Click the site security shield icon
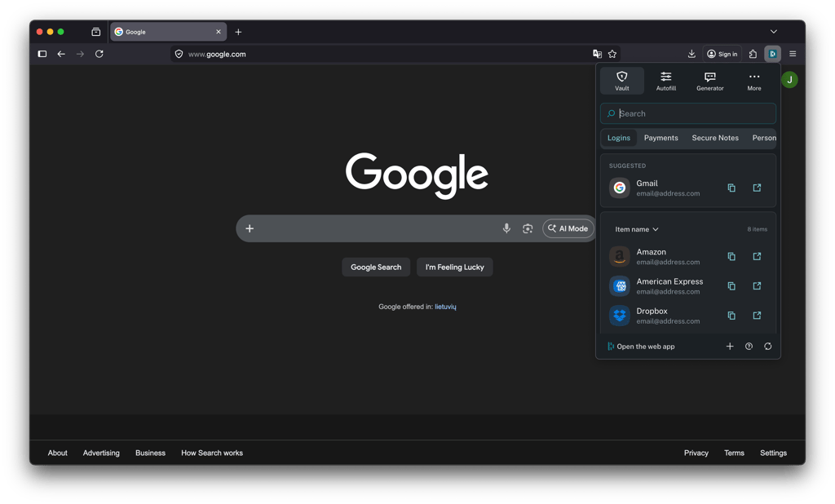The image size is (835, 504). [179, 54]
